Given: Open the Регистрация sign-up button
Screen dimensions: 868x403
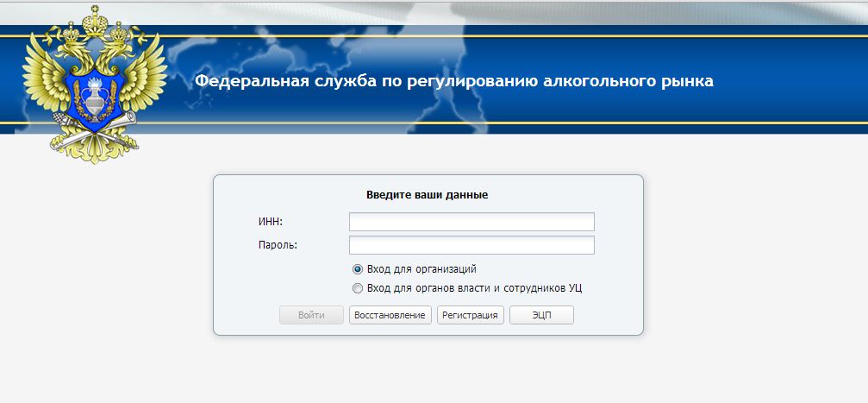Looking at the screenshot, I should coord(471,315).
